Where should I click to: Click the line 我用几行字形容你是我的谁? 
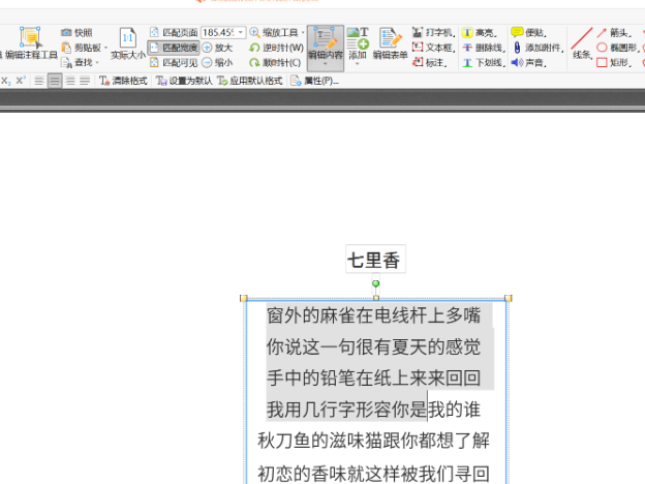click(374, 409)
